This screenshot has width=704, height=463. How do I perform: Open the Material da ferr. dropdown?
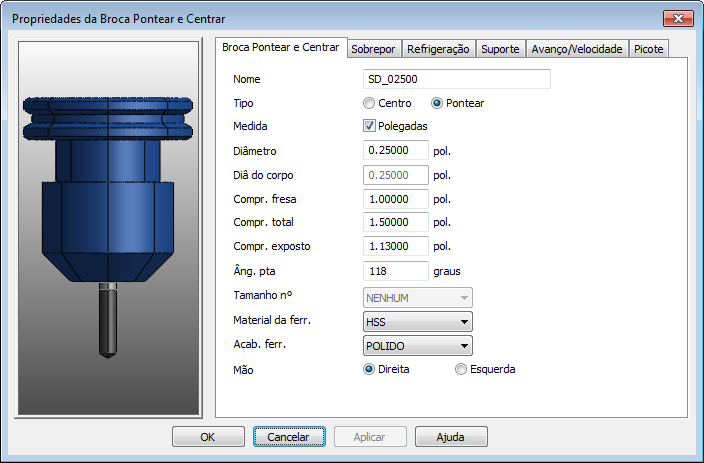[418, 322]
